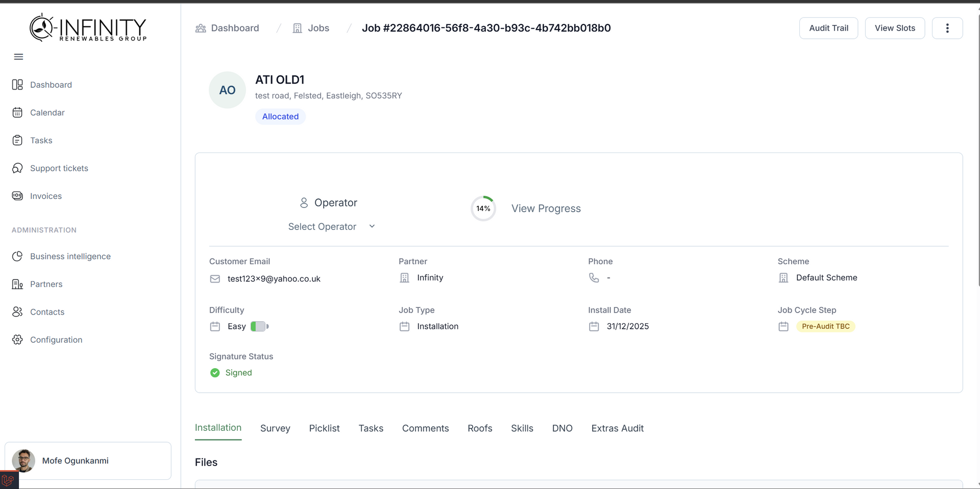Screen dimensions: 980x489
Task: Switch to the Survey tab
Action: [275, 428]
